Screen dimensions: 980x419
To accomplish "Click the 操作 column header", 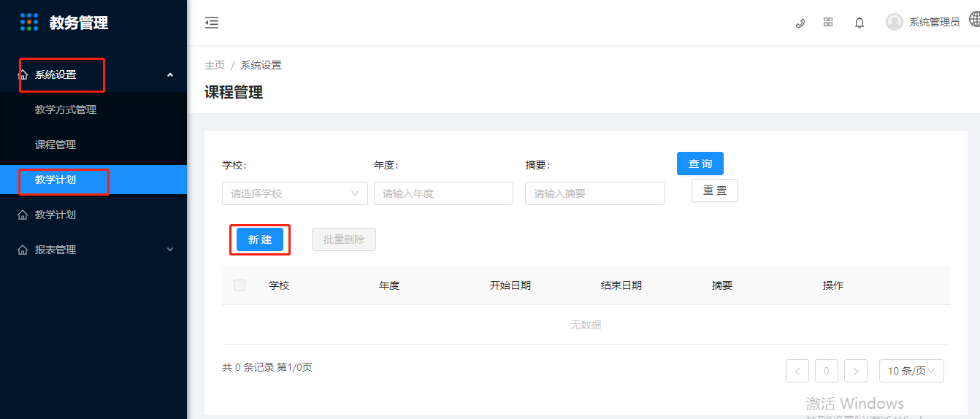I will (833, 285).
